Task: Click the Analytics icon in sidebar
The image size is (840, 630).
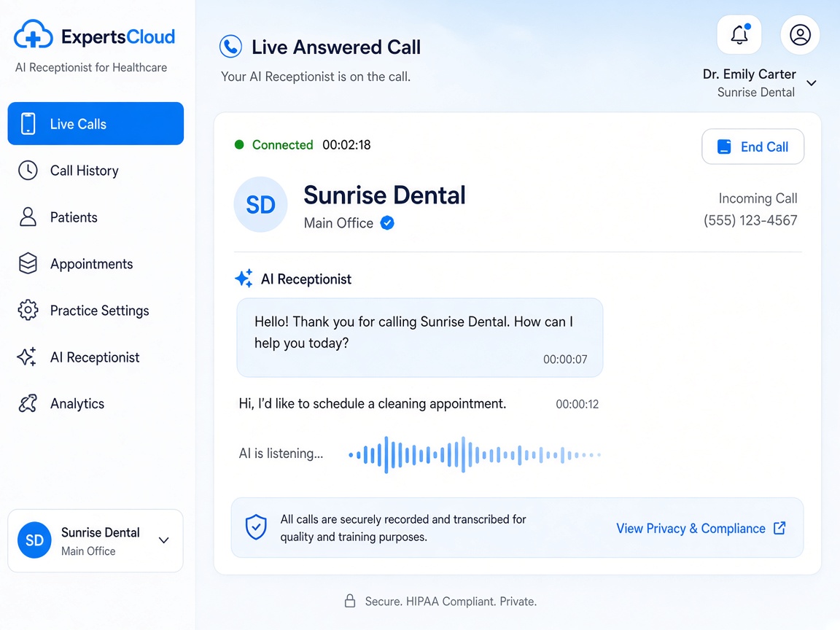Action: [28, 403]
